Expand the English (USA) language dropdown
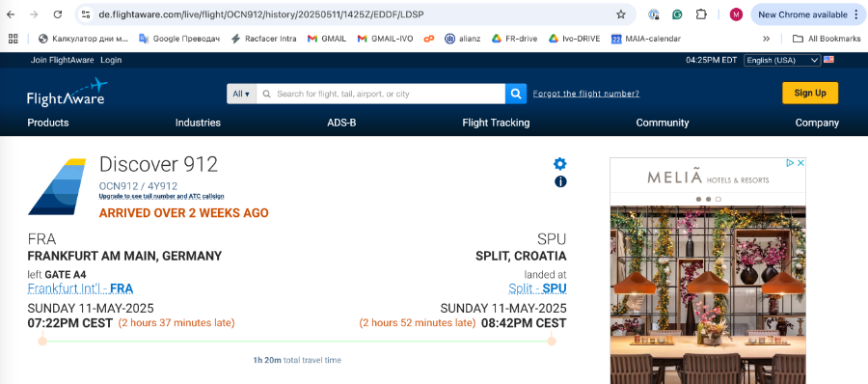 coord(782,60)
